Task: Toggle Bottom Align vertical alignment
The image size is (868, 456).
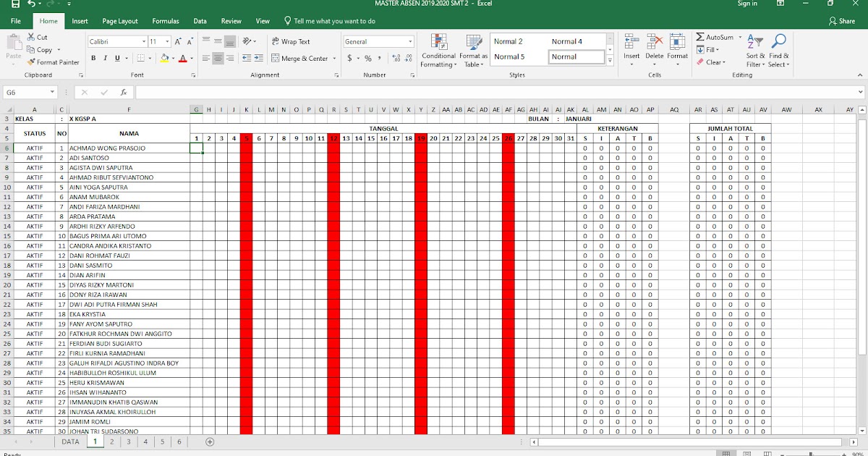Action: [229, 41]
